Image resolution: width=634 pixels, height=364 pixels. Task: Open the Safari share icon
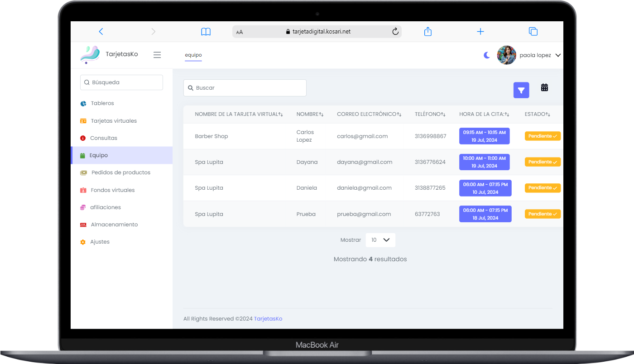(427, 32)
